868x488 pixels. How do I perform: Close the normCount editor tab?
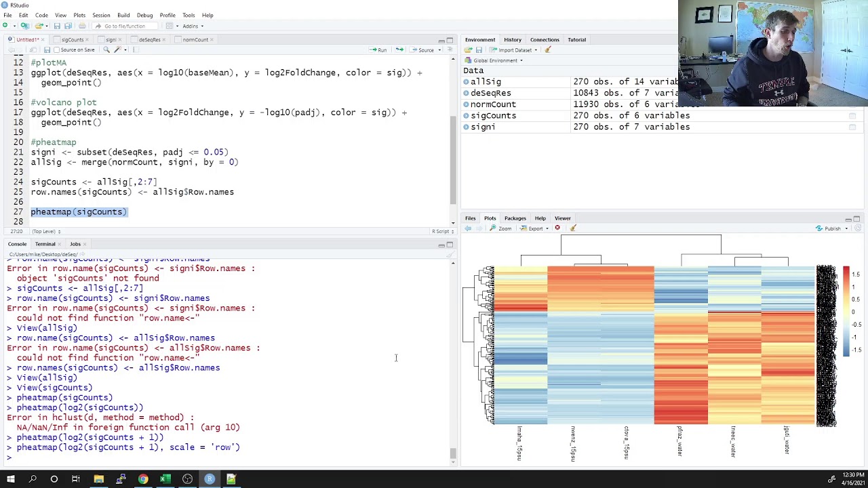pyautogui.click(x=212, y=39)
